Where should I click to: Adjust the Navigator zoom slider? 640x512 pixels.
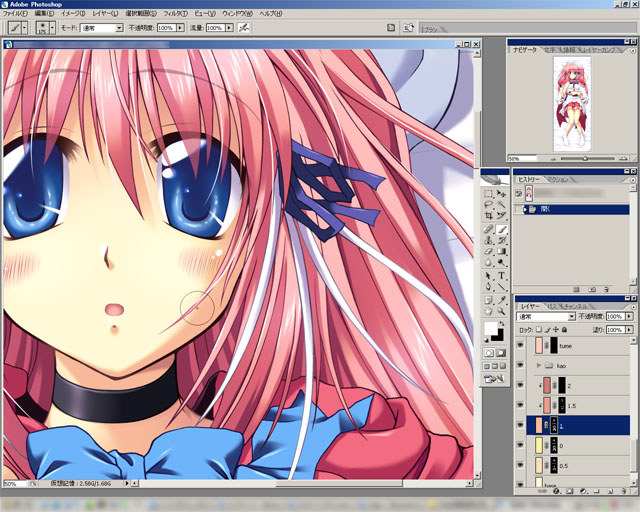tap(585, 158)
